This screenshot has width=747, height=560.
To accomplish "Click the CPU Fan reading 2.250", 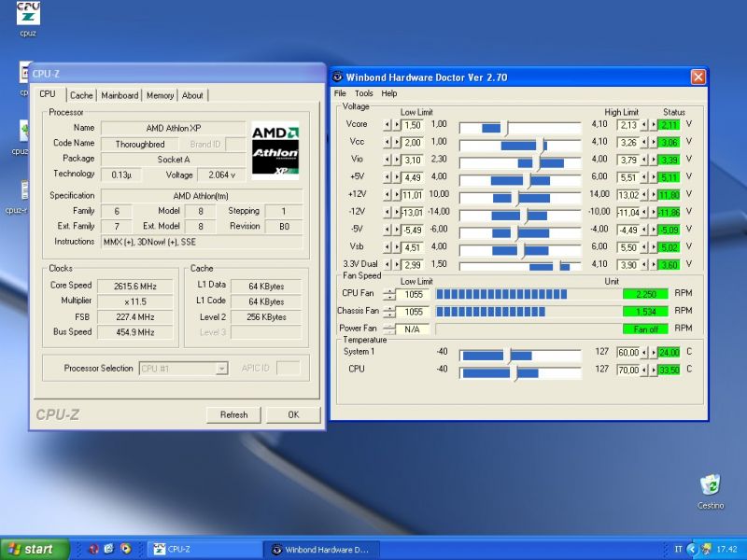I will [646, 294].
